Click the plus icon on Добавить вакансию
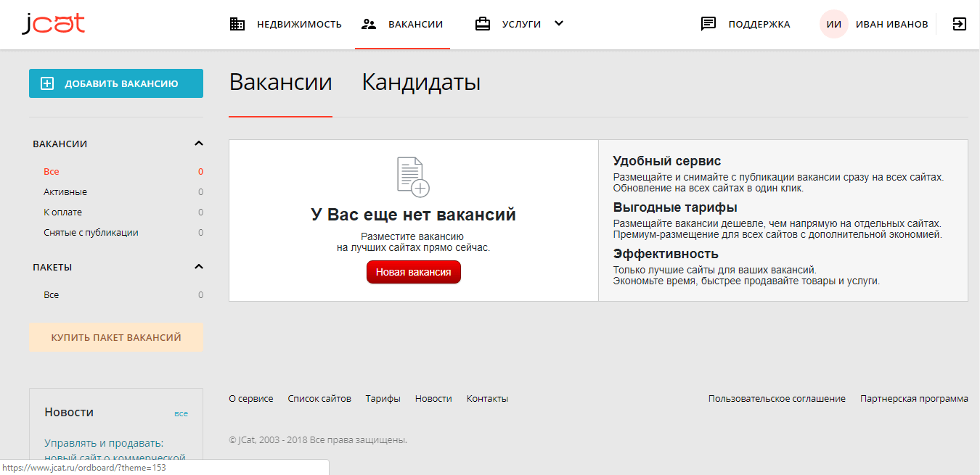The image size is (980, 475). pyautogui.click(x=47, y=83)
